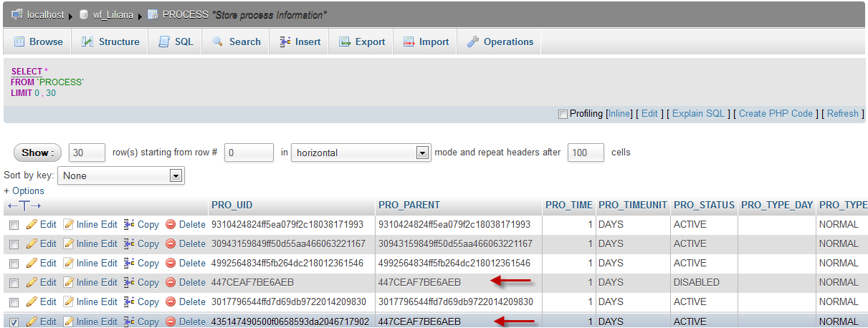Image resolution: width=868 pixels, height=328 pixels.
Task: Open the Sort by key dropdown
Action: (121, 175)
